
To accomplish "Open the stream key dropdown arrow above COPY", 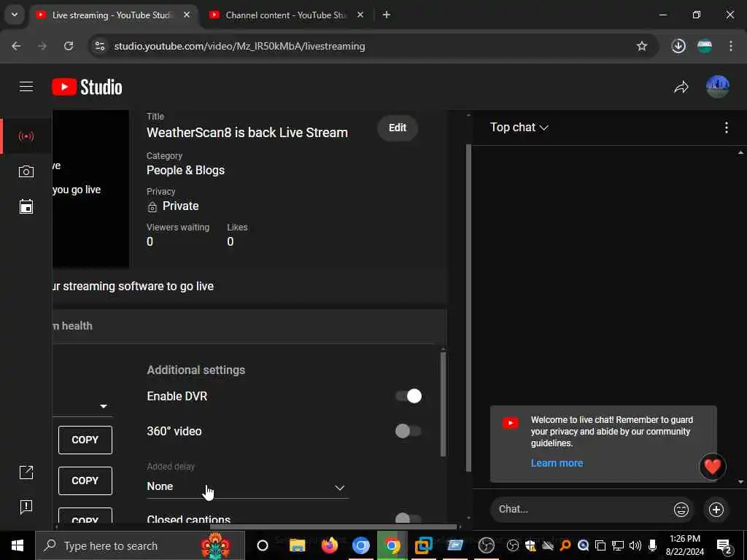I will (x=104, y=406).
